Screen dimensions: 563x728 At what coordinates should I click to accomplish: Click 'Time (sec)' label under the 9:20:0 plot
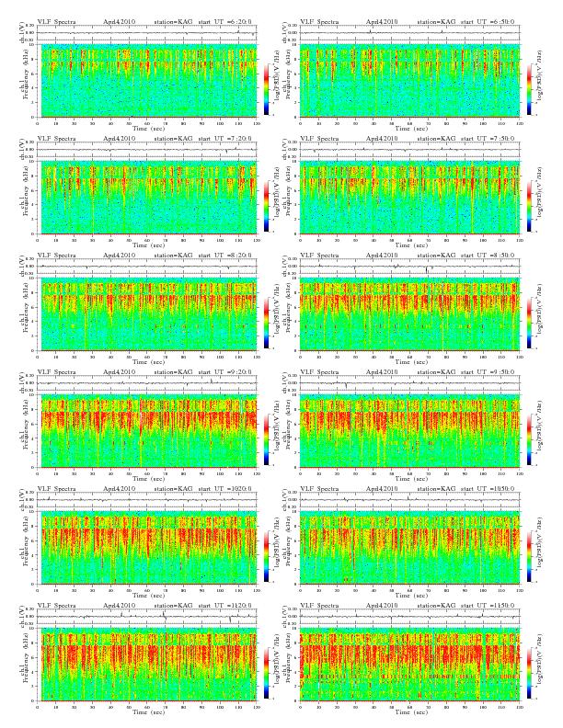[148, 478]
